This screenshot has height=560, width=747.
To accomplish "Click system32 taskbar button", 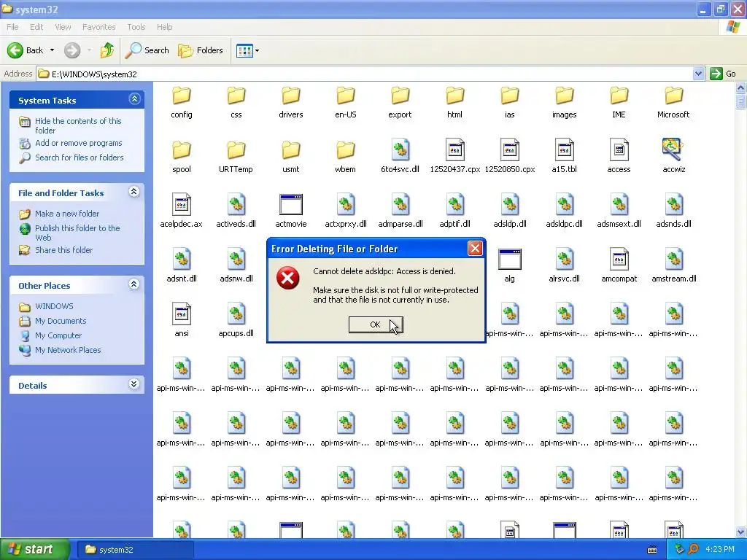I will [135, 550].
